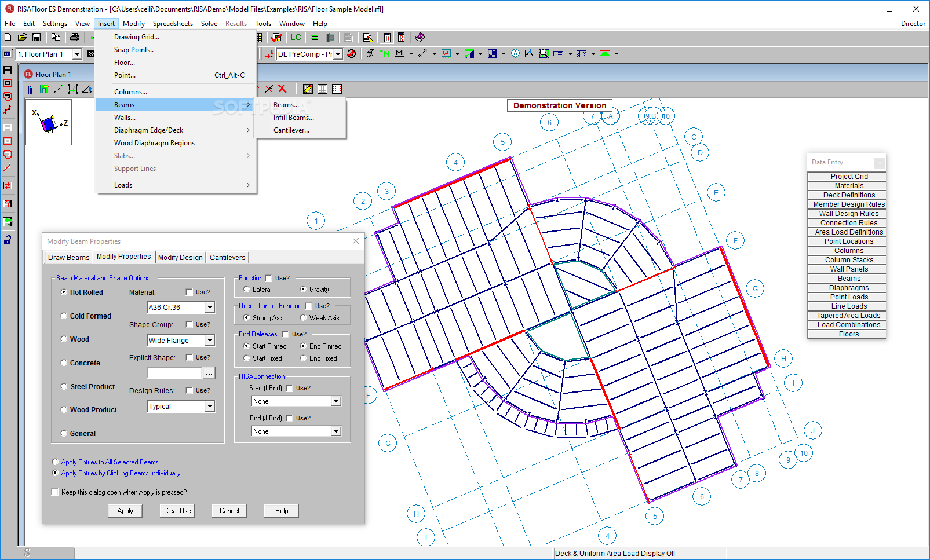Select the Cold Formed radio button
The height and width of the screenshot is (560, 930).
64,316
